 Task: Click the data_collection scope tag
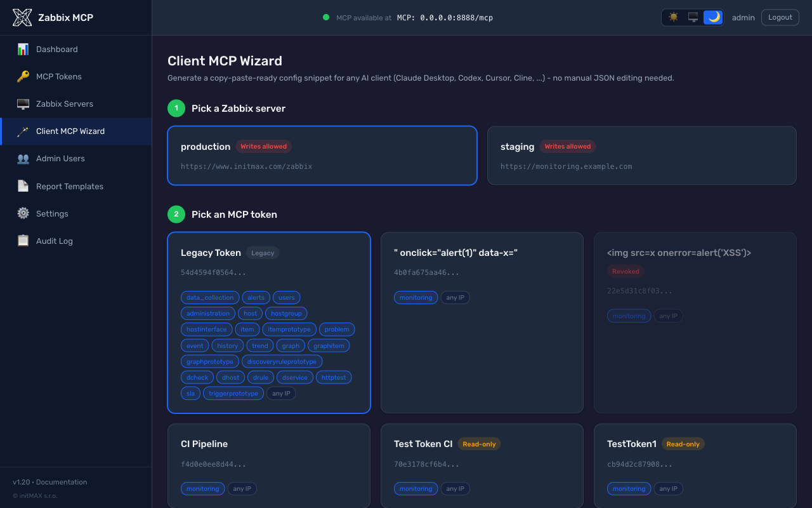point(210,297)
